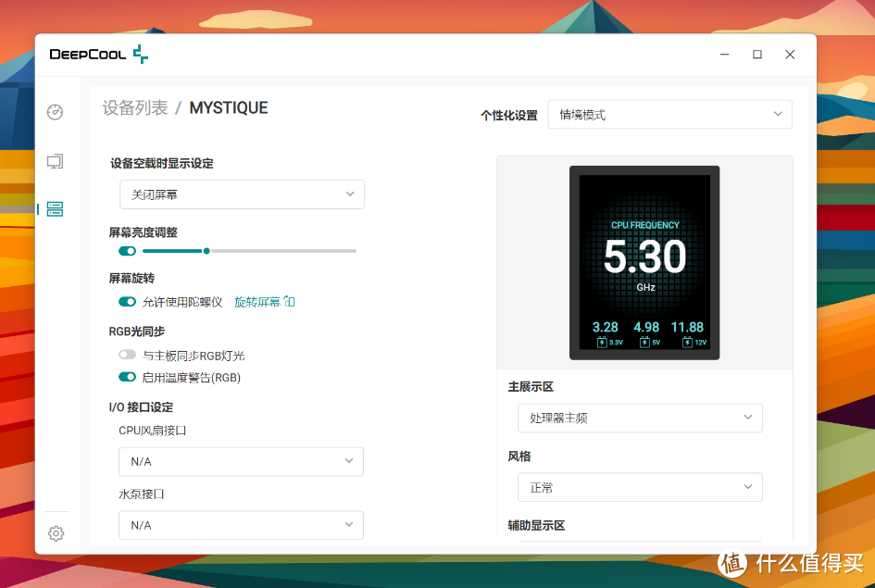Image resolution: width=875 pixels, height=588 pixels.
Task: Click the CPU frequency screen preview
Action: [644, 263]
